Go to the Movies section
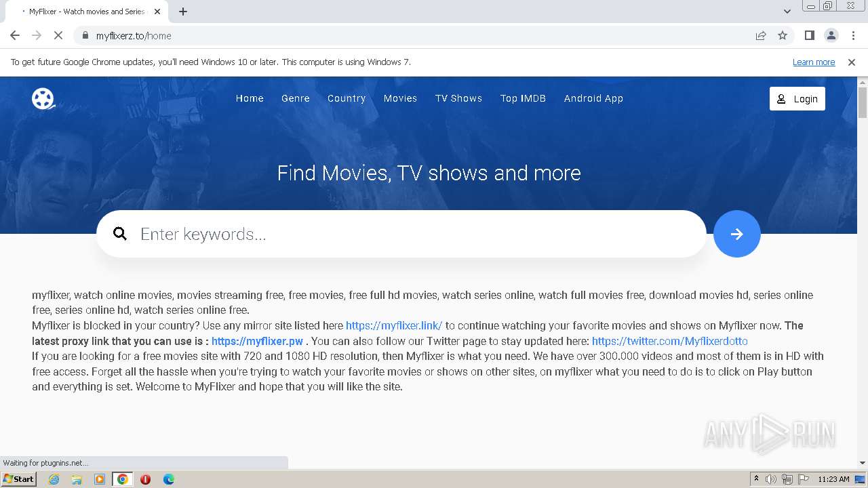 click(x=400, y=98)
